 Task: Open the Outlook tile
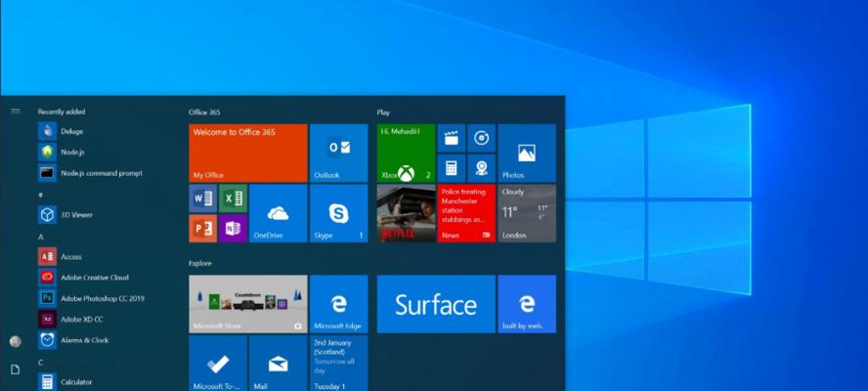[339, 152]
